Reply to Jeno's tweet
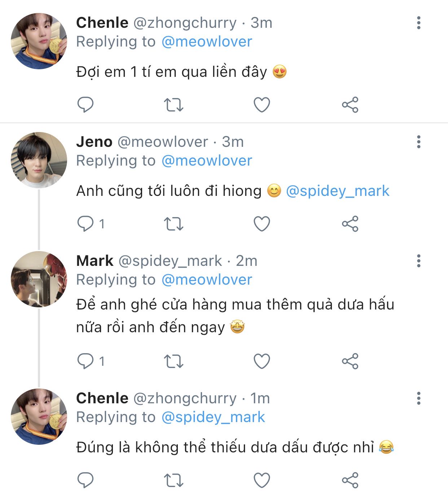The width and height of the screenshot is (448, 496). pyautogui.click(x=85, y=224)
